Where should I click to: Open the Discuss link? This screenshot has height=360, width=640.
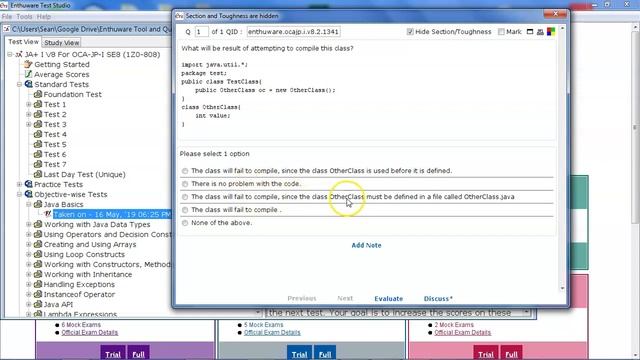point(438,299)
